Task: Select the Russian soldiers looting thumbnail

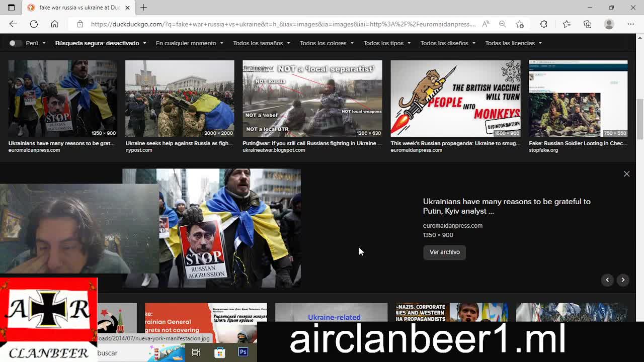Action: coord(578,99)
